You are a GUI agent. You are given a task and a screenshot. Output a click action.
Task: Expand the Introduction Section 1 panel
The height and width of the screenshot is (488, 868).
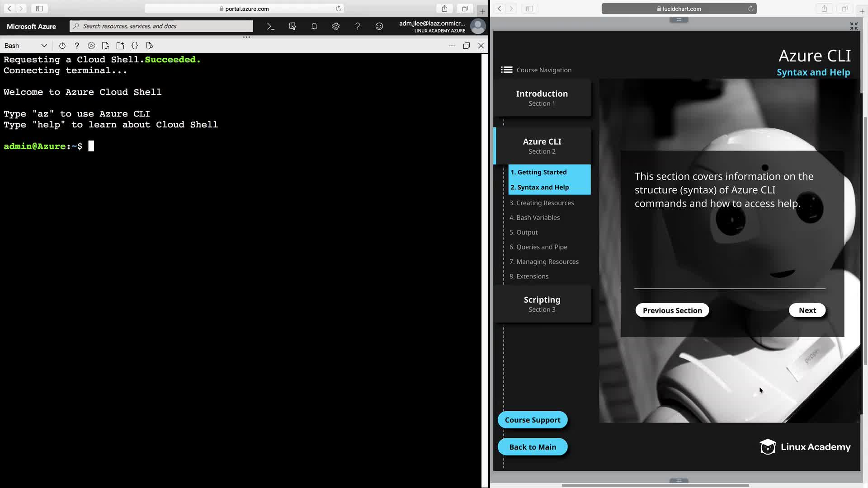click(x=542, y=98)
